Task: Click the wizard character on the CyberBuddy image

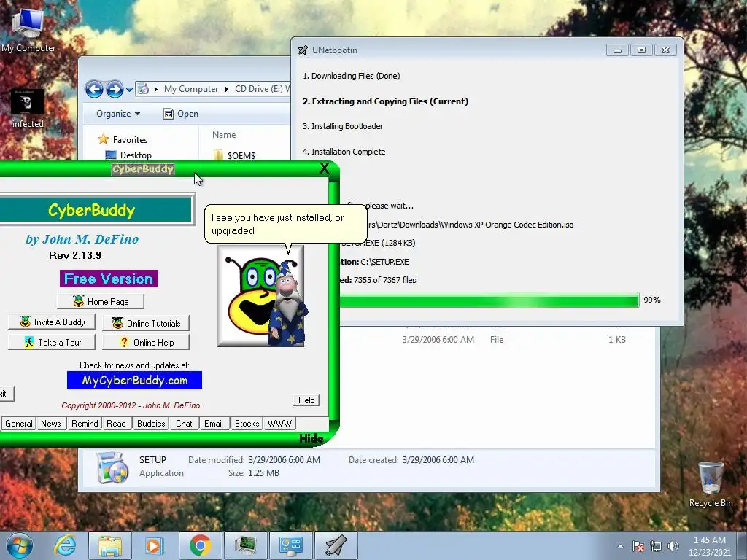Action: click(288, 303)
